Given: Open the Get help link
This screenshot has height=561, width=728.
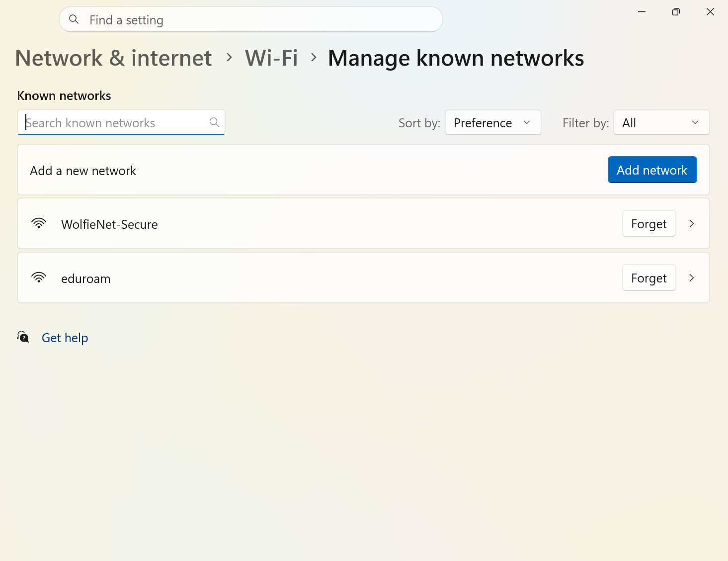Looking at the screenshot, I should tap(65, 338).
